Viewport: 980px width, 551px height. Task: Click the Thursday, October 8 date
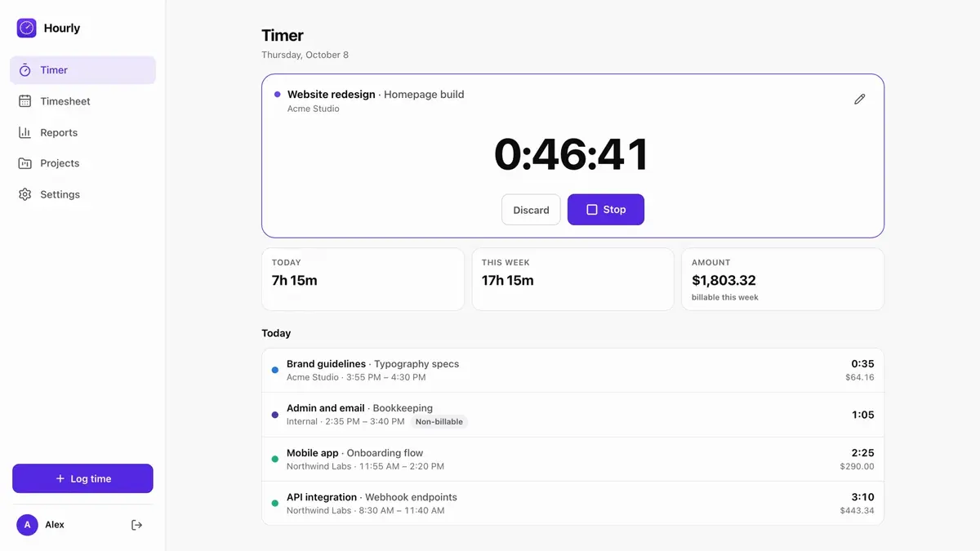click(305, 55)
